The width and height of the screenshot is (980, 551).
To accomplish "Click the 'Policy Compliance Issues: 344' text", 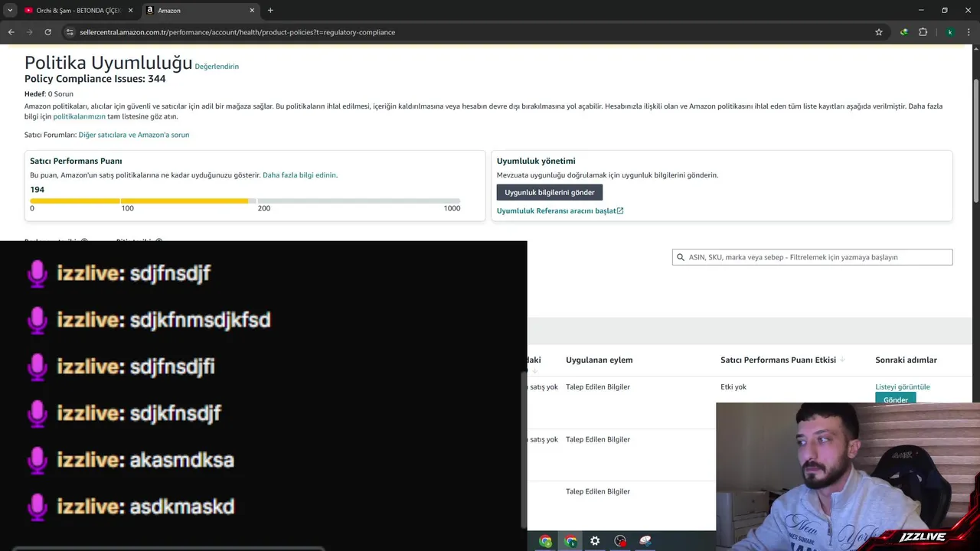I will point(95,79).
